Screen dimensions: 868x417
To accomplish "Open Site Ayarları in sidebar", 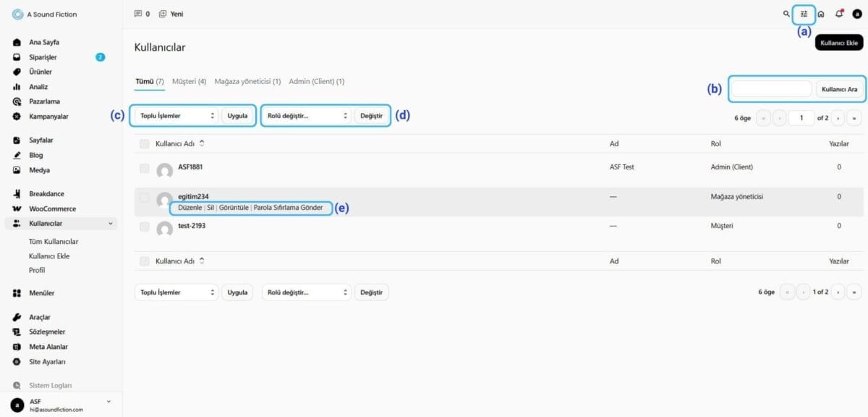I will (x=47, y=361).
